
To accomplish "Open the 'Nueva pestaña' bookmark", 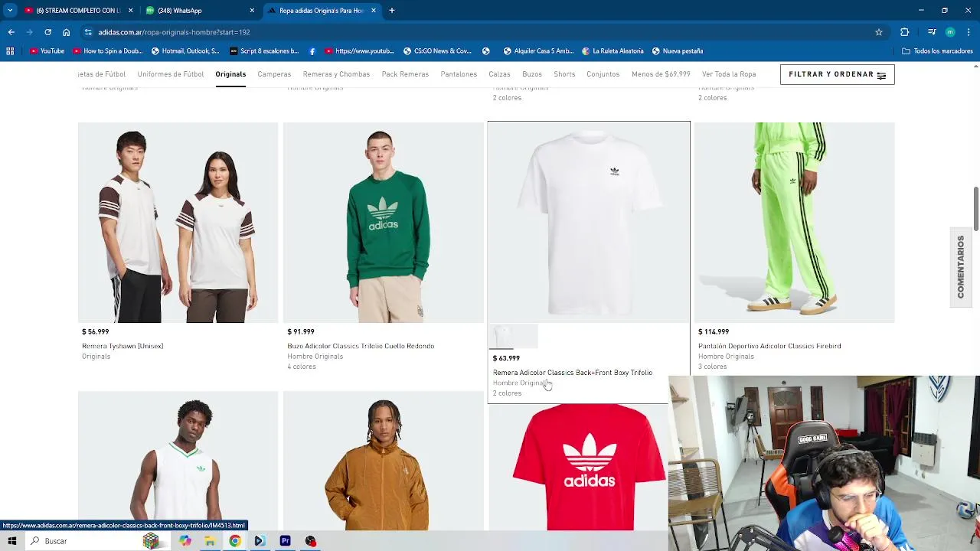I will 678,51.
